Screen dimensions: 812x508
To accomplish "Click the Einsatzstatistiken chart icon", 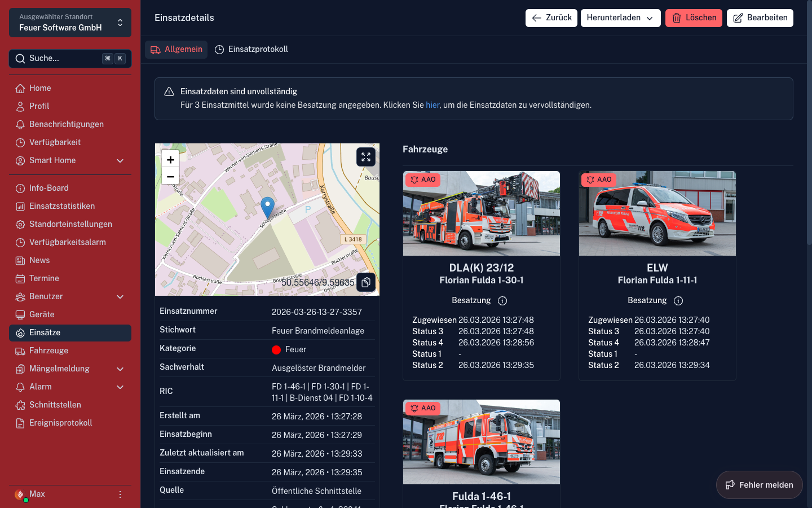I will click(20, 206).
